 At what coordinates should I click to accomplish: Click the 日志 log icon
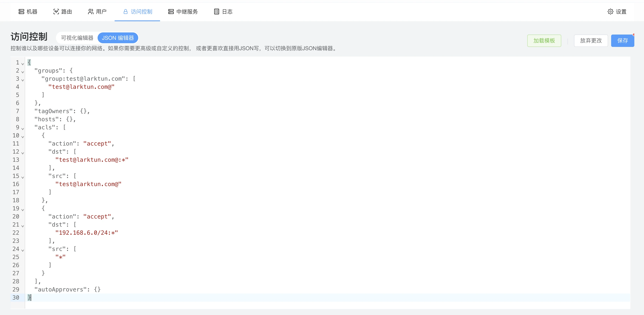[x=217, y=11]
